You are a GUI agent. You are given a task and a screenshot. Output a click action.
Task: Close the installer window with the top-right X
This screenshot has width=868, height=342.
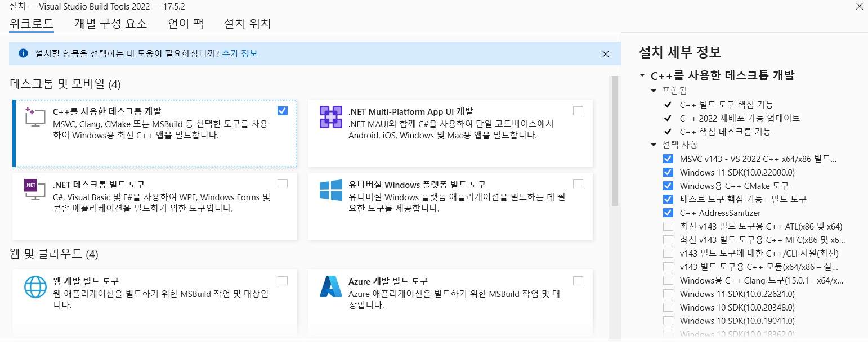858,7
